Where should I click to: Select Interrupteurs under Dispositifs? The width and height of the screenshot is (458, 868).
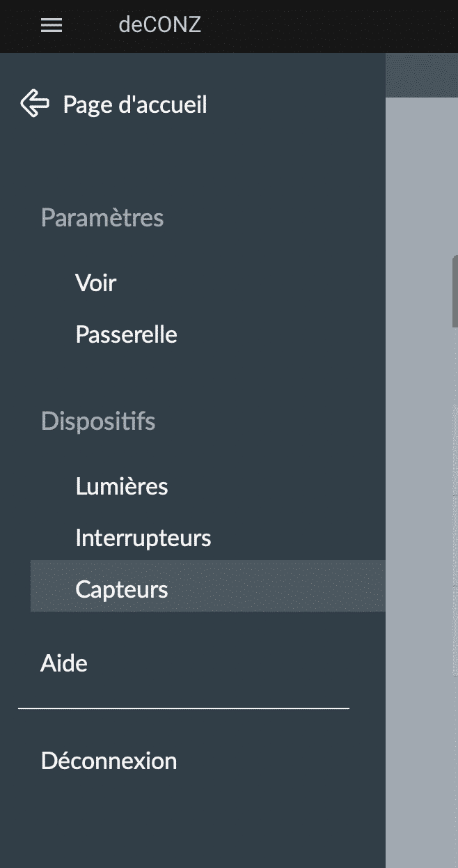tap(143, 538)
